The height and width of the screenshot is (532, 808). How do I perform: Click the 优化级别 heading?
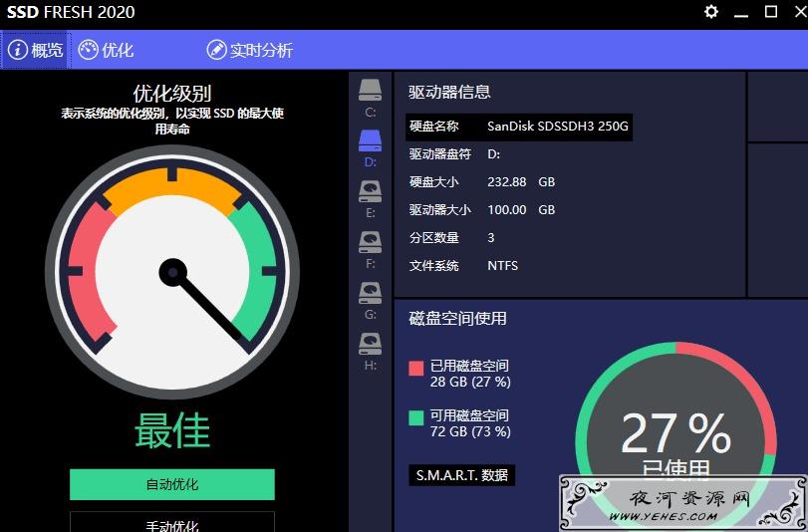[x=172, y=94]
